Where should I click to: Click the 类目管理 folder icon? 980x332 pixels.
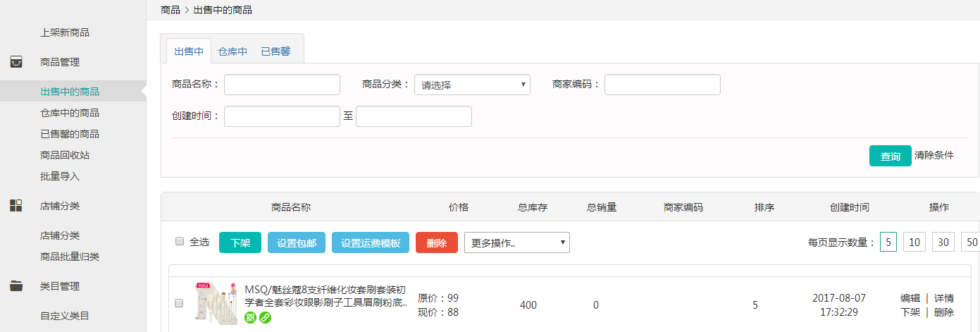[x=16, y=286]
